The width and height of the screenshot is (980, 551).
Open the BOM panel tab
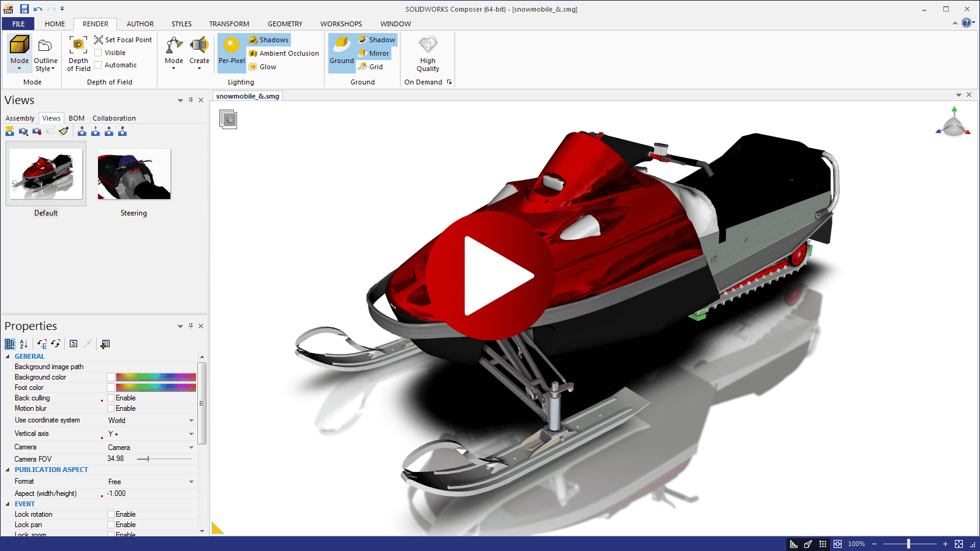pyautogui.click(x=77, y=118)
